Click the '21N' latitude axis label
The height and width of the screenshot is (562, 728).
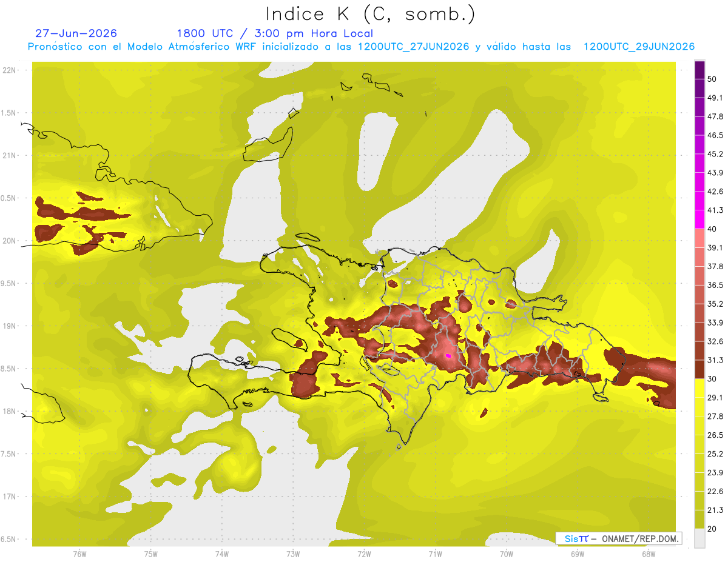8,156
